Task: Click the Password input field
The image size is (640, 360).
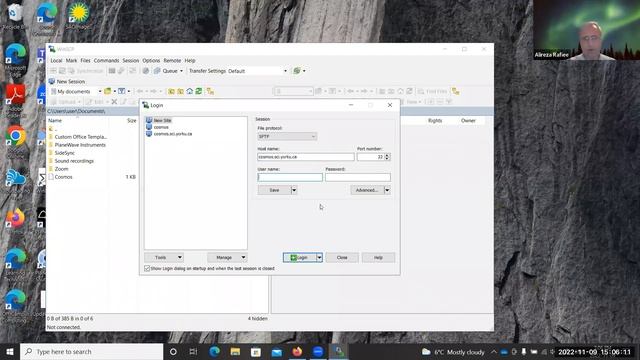Action: (358, 177)
